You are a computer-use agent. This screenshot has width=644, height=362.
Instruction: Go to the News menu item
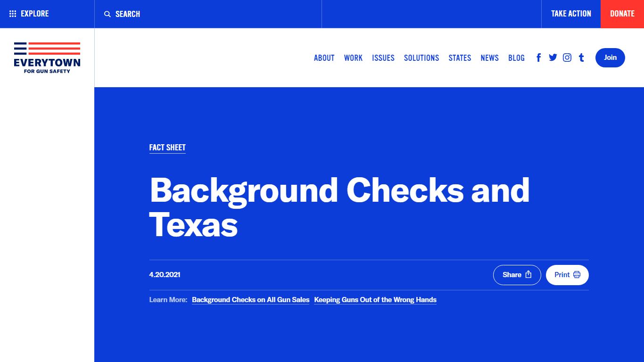tap(490, 58)
